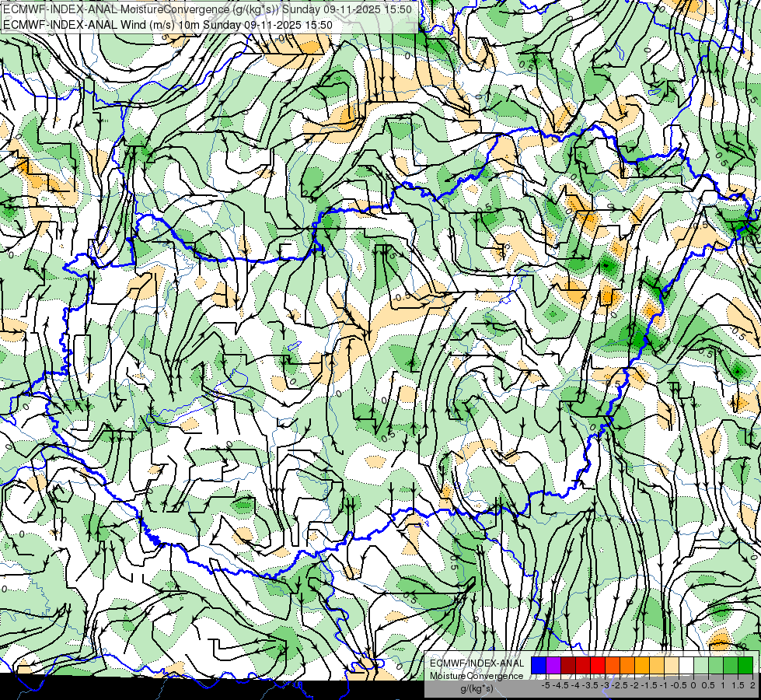Screen dimensions: 761x700
Task: Click the legend label ECMWF-INDEX-ANAL
Action: tap(476, 663)
